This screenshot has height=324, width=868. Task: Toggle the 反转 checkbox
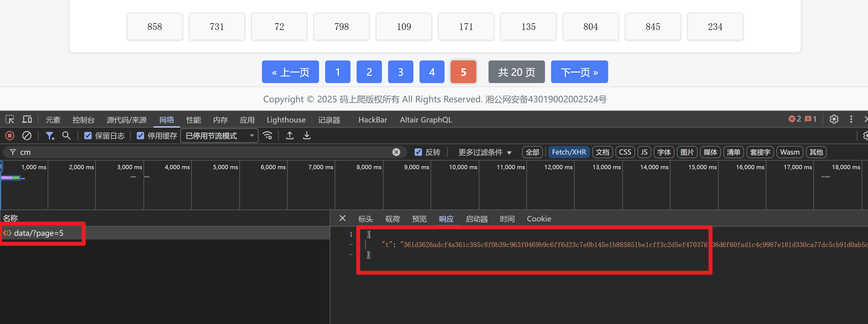(418, 152)
